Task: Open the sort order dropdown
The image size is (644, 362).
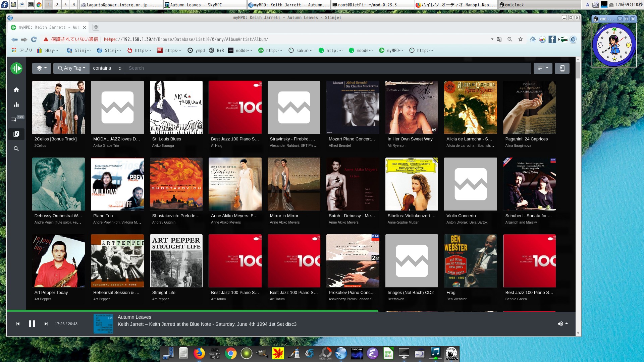Action: tap(543, 68)
